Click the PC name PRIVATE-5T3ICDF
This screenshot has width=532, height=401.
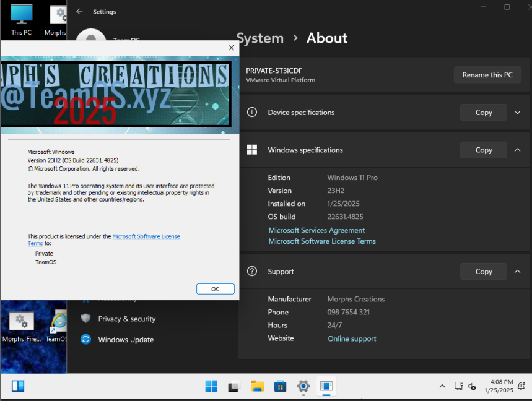pos(274,71)
